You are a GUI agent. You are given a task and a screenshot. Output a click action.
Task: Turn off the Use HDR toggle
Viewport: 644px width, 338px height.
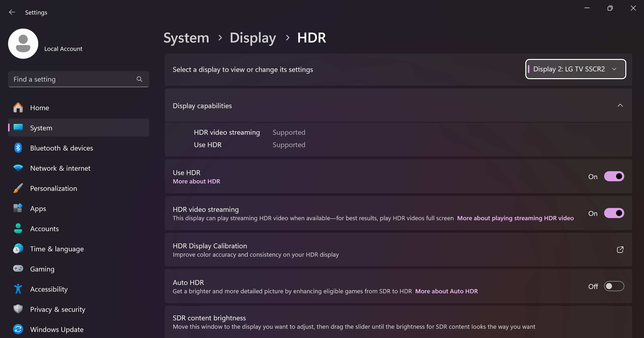pyautogui.click(x=614, y=176)
